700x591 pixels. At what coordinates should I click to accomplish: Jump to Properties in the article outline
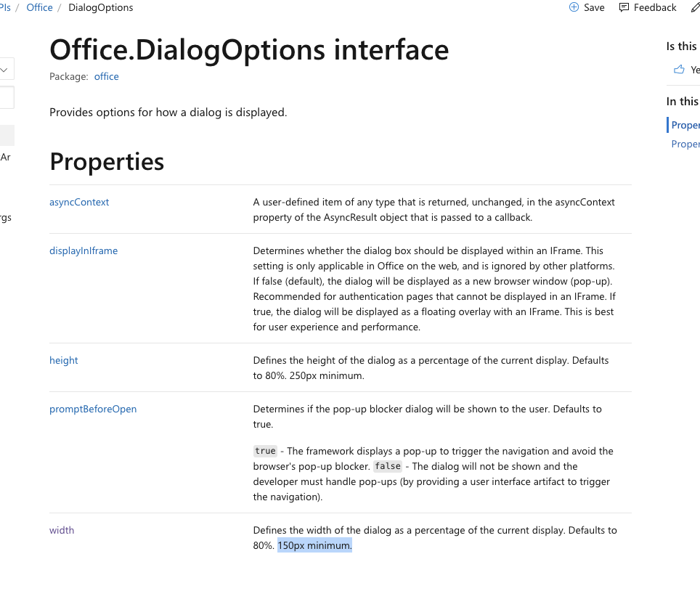(685, 124)
